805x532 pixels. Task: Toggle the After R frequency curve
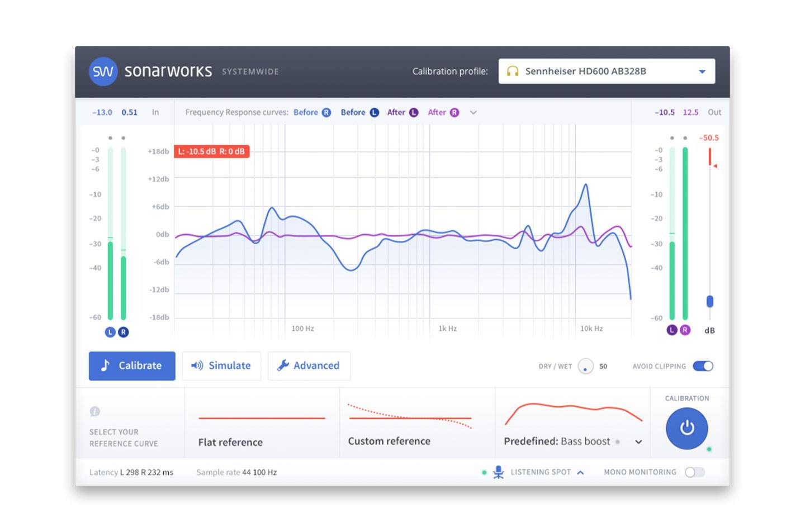click(x=443, y=112)
